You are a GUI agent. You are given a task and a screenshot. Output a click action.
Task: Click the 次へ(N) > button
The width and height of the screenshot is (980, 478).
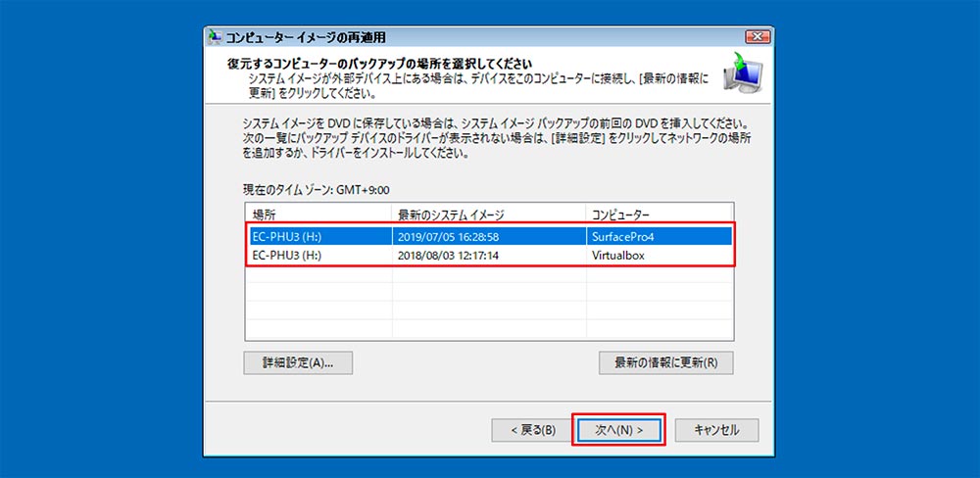coord(618,430)
